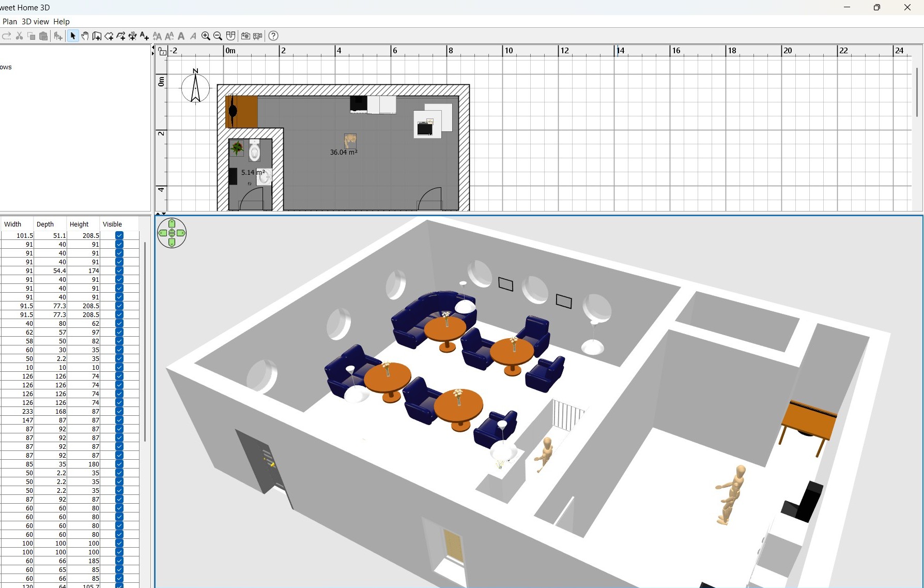This screenshot has height=588, width=924.
Task: Sort furniture by Width column header
Action: 13,224
